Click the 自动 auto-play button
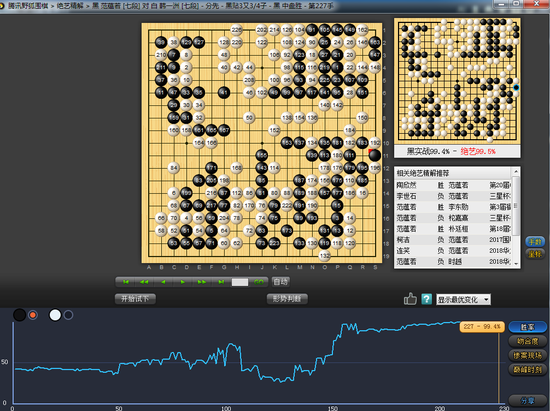 281,282
